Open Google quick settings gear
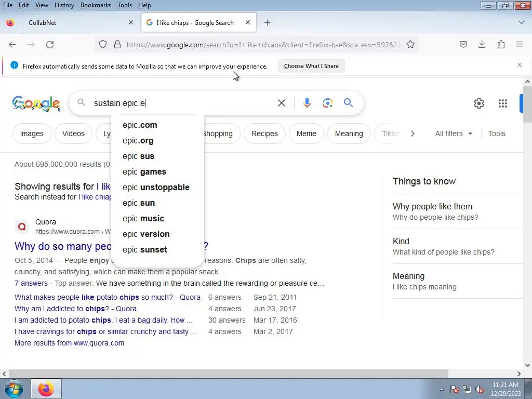The image size is (532, 399). (x=478, y=103)
